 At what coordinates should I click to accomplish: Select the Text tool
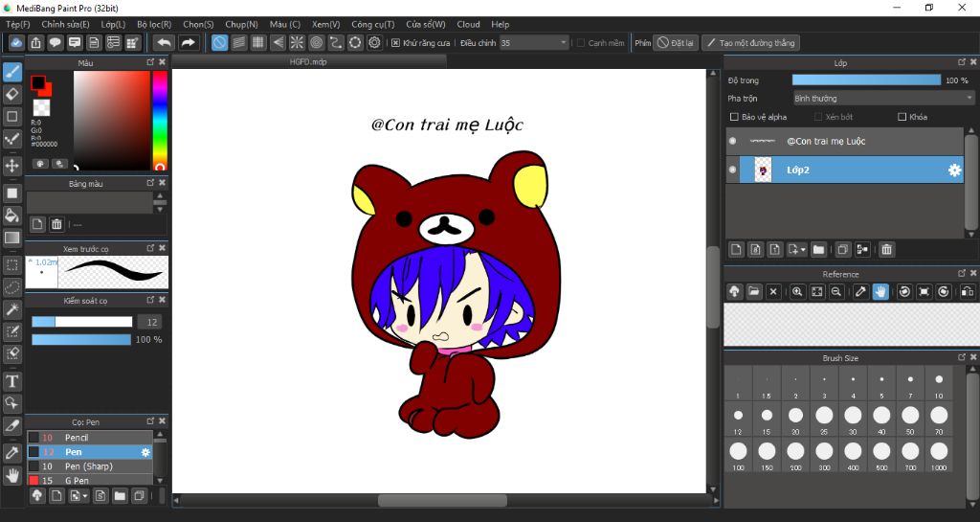tap(11, 381)
